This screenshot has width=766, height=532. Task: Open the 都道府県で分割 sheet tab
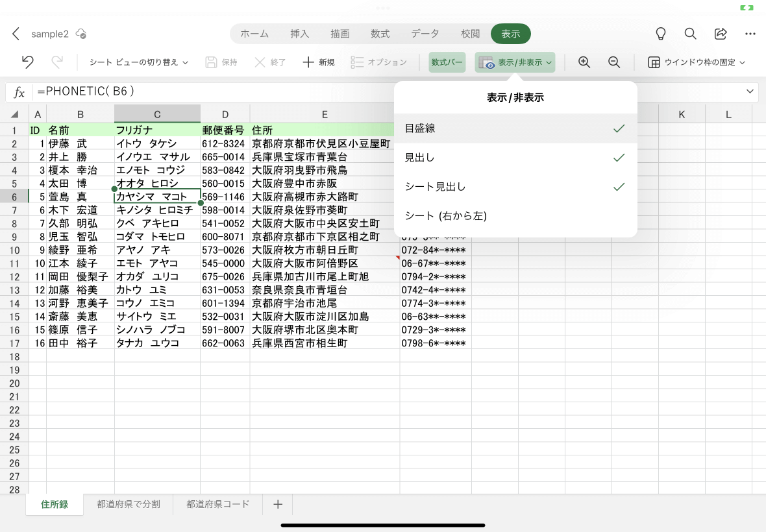click(129, 504)
